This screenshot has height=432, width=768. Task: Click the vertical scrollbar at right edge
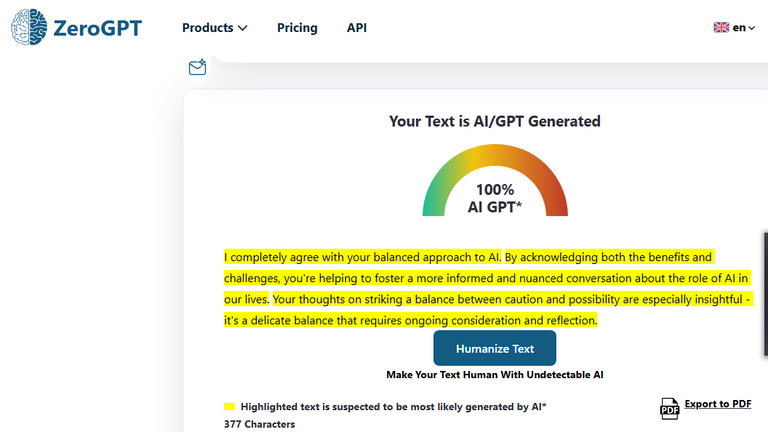coord(766,294)
